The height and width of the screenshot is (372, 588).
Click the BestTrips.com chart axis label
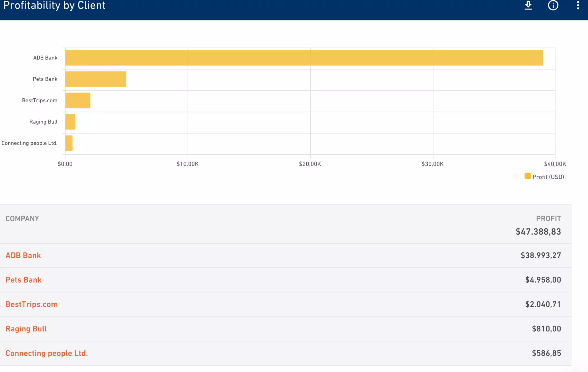pos(40,100)
